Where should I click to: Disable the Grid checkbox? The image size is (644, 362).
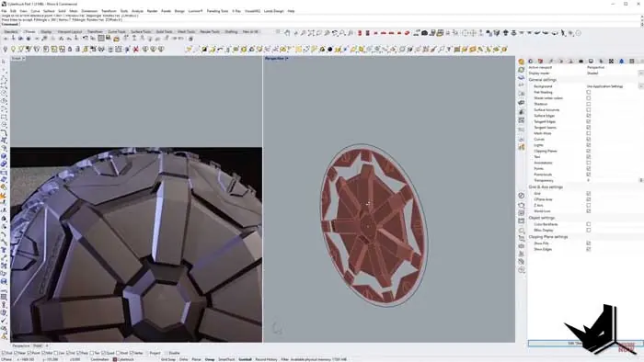tap(589, 193)
